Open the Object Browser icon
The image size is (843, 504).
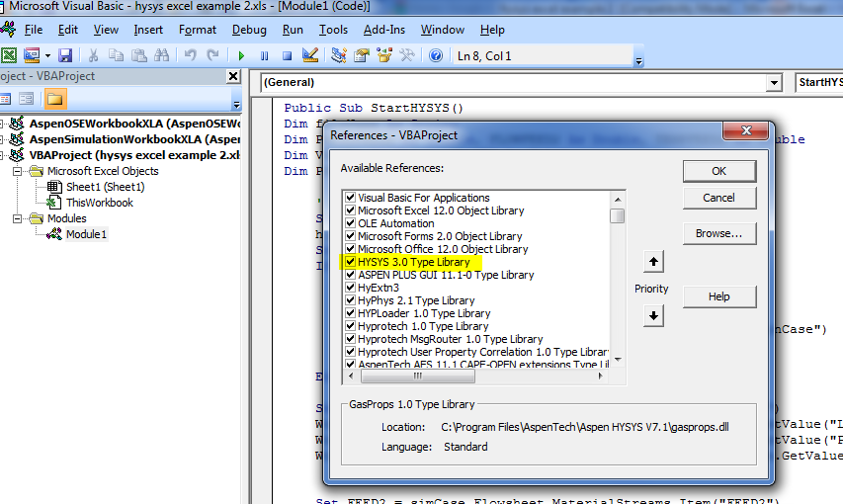(384, 55)
